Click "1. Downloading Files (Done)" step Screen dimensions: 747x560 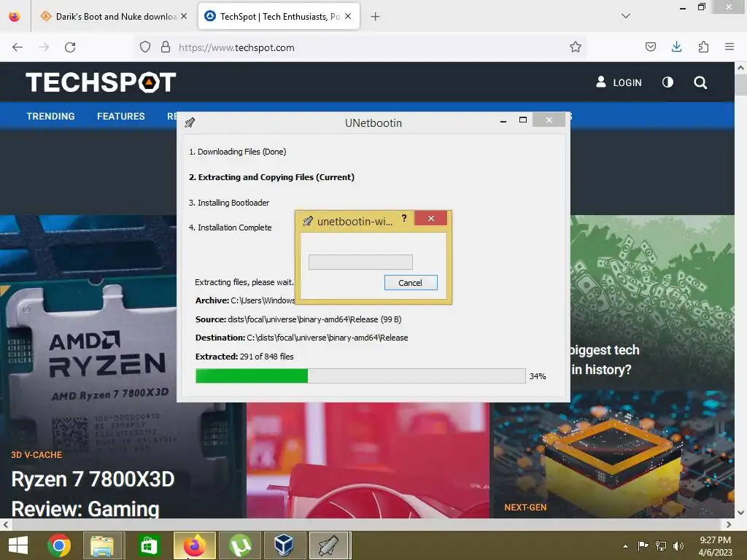pos(237,152)
